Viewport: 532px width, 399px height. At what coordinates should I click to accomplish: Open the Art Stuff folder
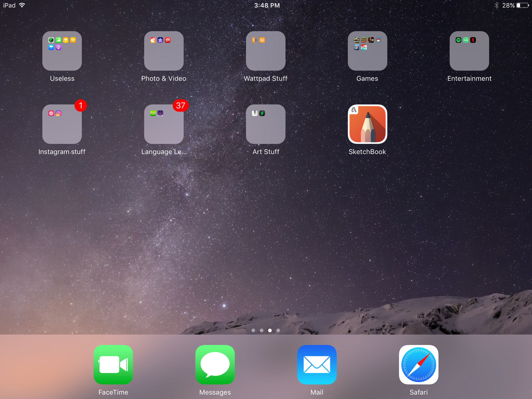[266, 124]
